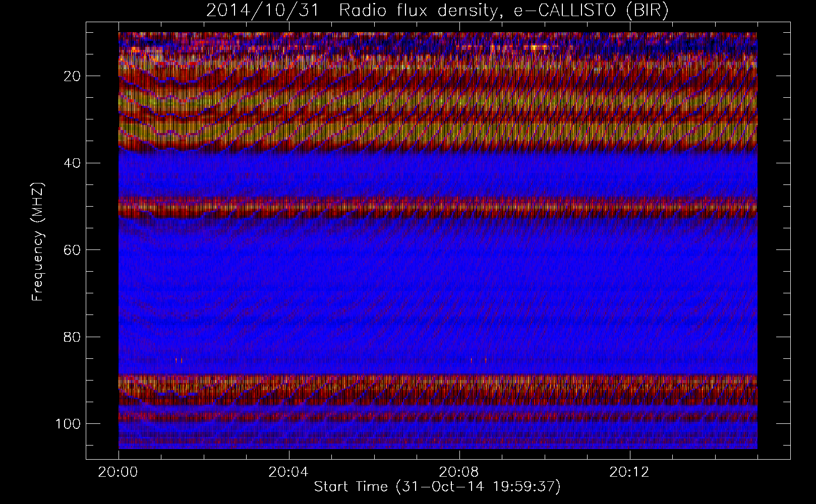816x504 pixels.
Task: Click the 20:00 time tick label
Action: coord(119,472)
